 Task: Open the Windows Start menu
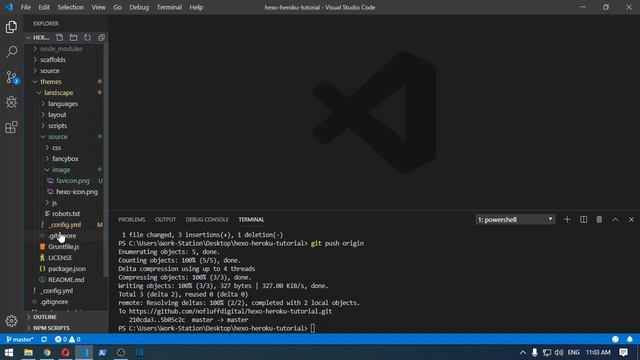coord(9,352)
